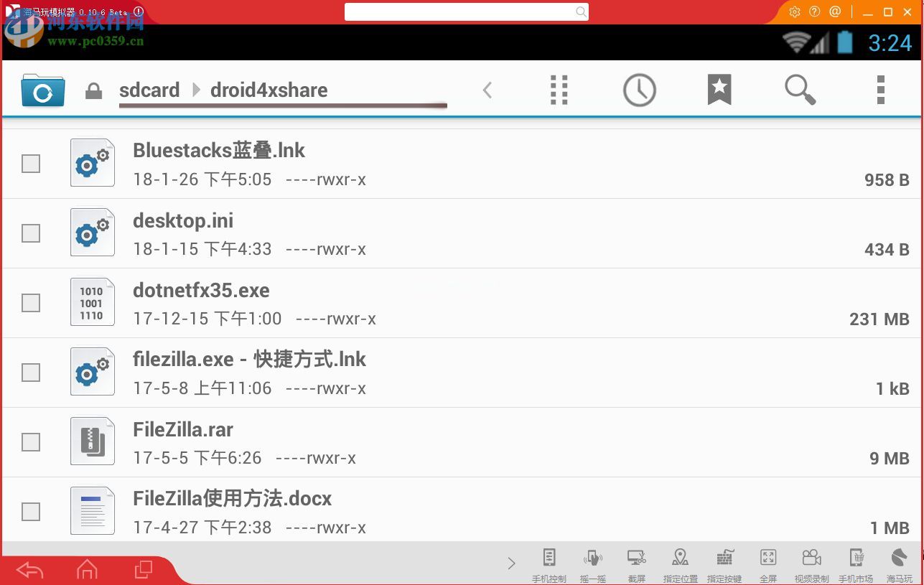Click the document icon of FileZilla使用方法.docx
This screenshot has width=924, height=585.
[93, 511]
